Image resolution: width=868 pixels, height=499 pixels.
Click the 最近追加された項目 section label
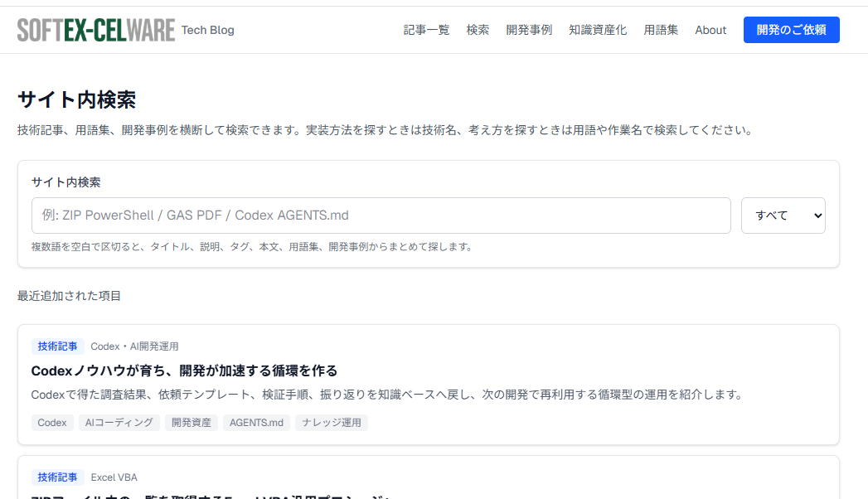click(x=69, y=296)
